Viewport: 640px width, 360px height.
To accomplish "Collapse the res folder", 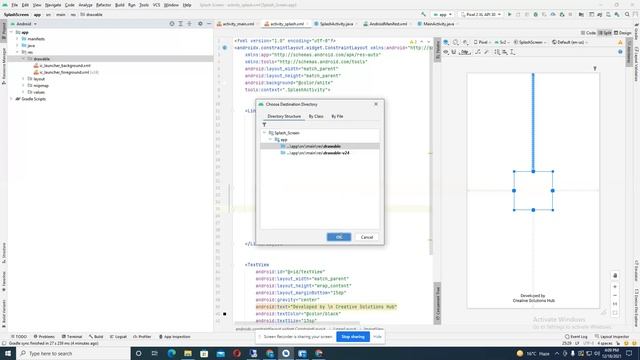I will coord(18,52).
